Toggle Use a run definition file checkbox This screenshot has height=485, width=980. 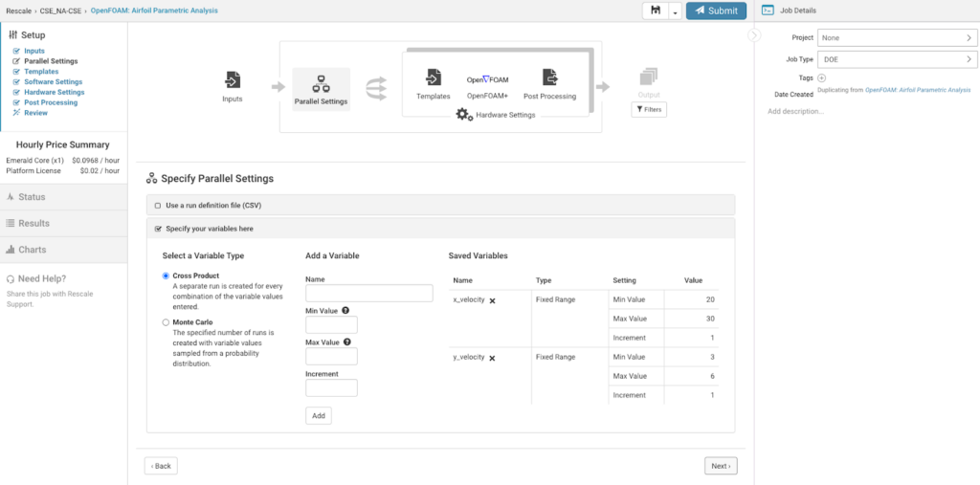(x=158, y=205)
